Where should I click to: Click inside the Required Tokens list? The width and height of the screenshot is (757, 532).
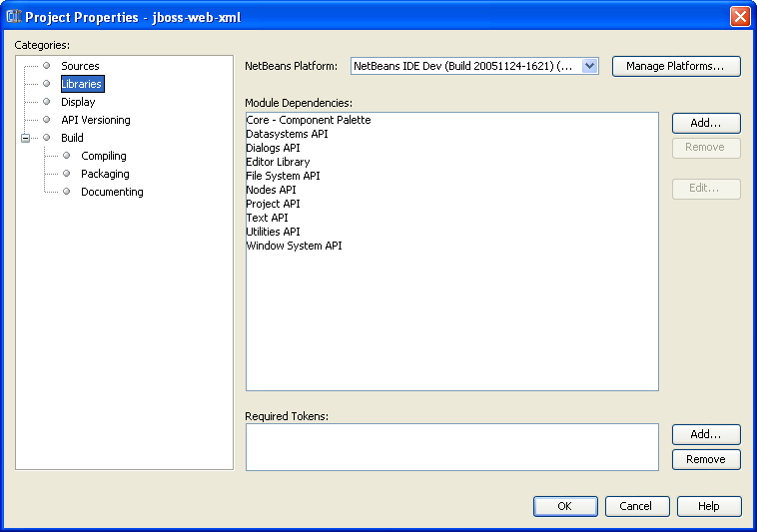[451, 446]
